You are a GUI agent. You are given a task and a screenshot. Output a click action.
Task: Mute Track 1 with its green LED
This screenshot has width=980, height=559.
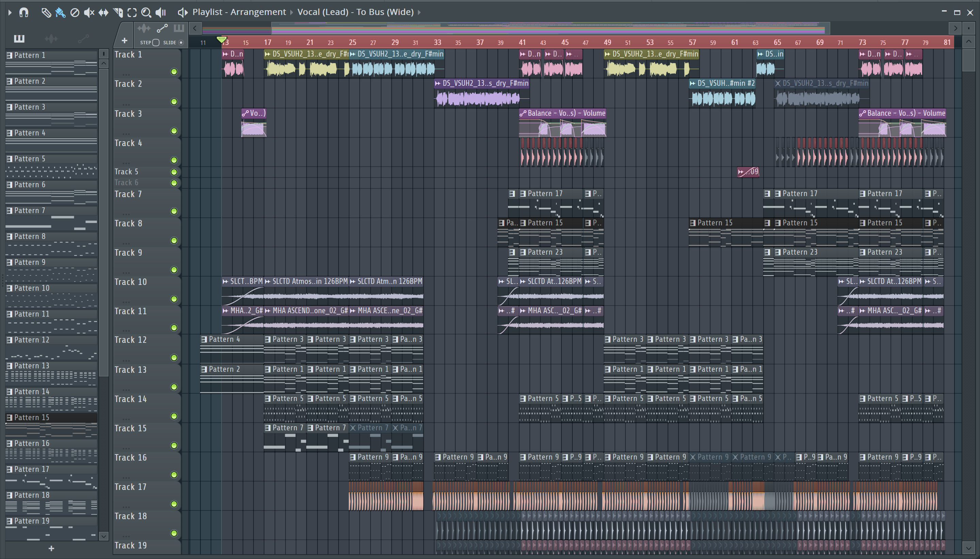click(x=174, y=72)
